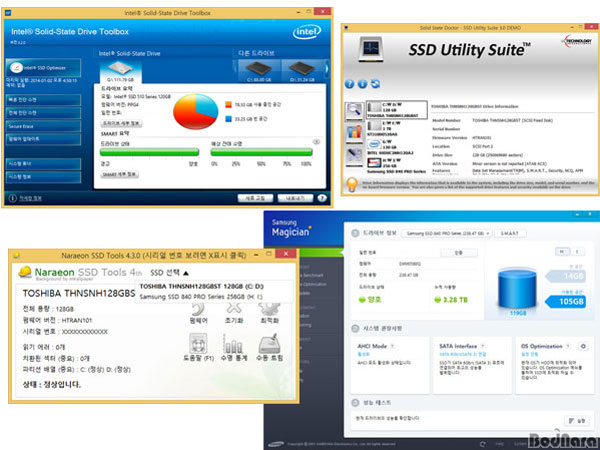This screenshot has height=450, width=600.
Task: Click the Intel logo in the toolbox header
Action: 307,32
